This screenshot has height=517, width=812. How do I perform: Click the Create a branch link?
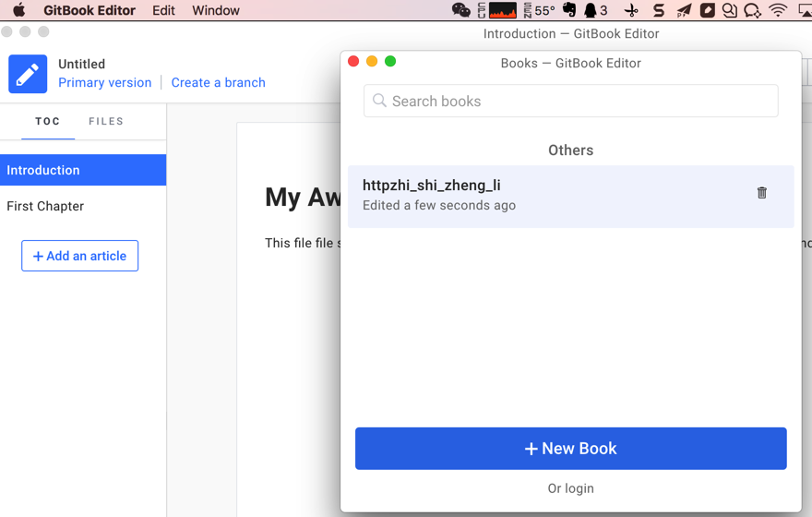coord(218,83)
